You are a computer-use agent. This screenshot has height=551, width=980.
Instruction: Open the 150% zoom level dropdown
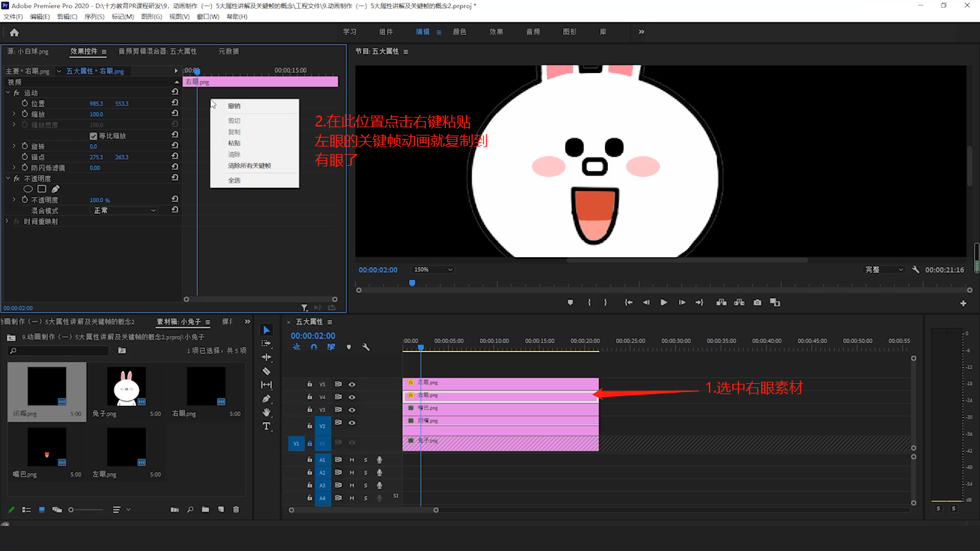coord(432,270)
